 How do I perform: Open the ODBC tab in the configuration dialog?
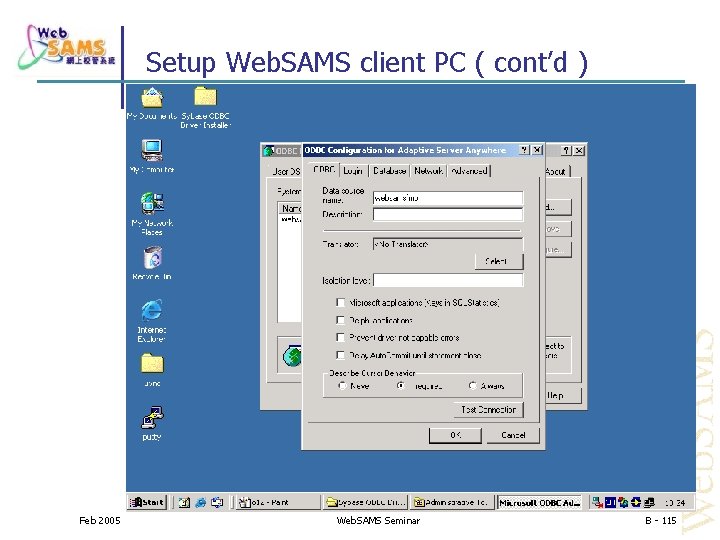coord(324,169)
